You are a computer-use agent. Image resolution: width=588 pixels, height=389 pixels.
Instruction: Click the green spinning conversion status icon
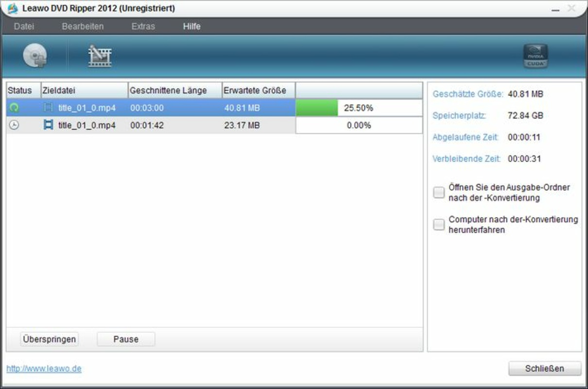click(x=15, y=108)
